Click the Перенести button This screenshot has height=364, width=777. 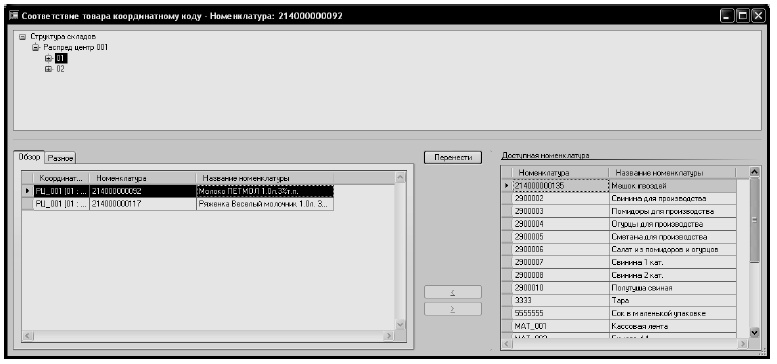(x=453, y=157)
